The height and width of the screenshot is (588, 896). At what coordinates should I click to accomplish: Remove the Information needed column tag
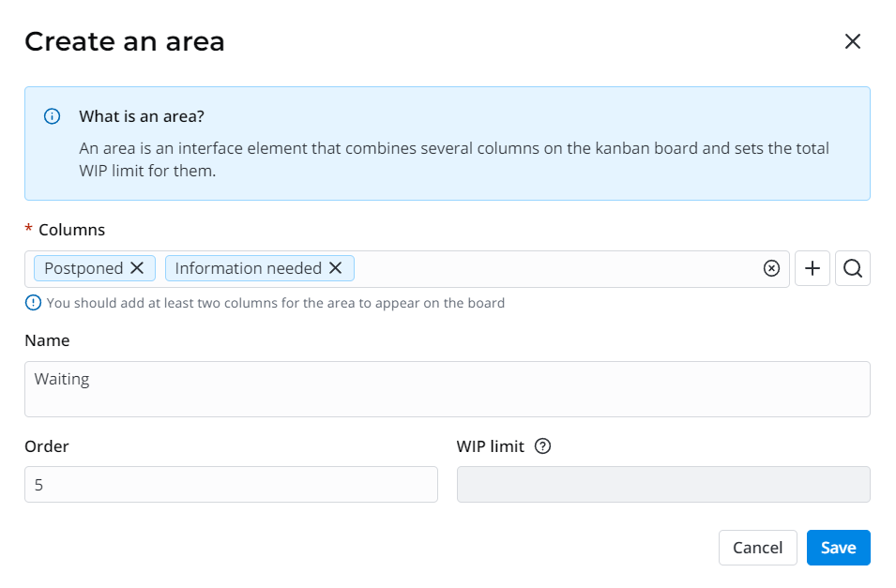click(x=335, y=268)
